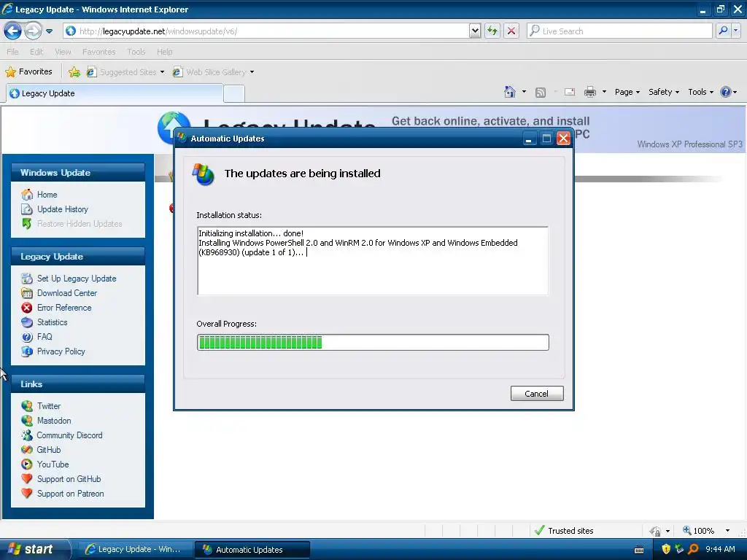Open the recent pages dropdown arrow
This screenshot has height=560, width=747.
(x=49, y=31)
